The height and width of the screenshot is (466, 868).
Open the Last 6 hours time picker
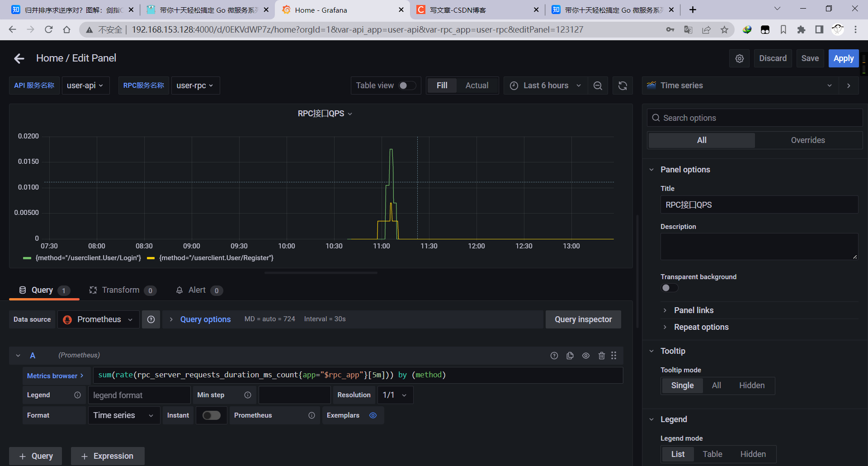[545, 86]
